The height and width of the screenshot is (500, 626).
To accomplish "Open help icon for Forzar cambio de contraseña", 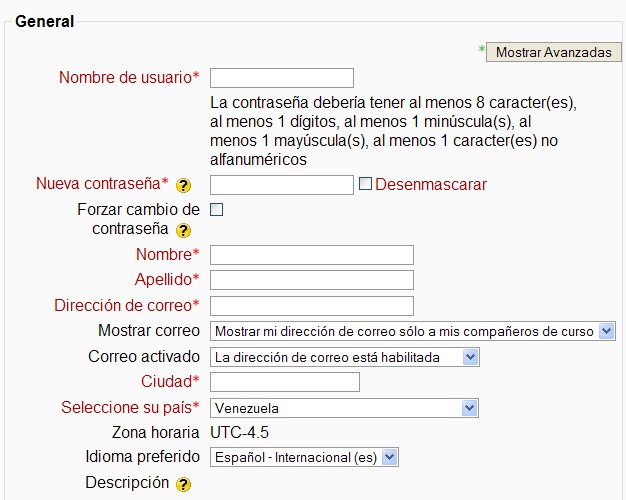I will [184, 231].
